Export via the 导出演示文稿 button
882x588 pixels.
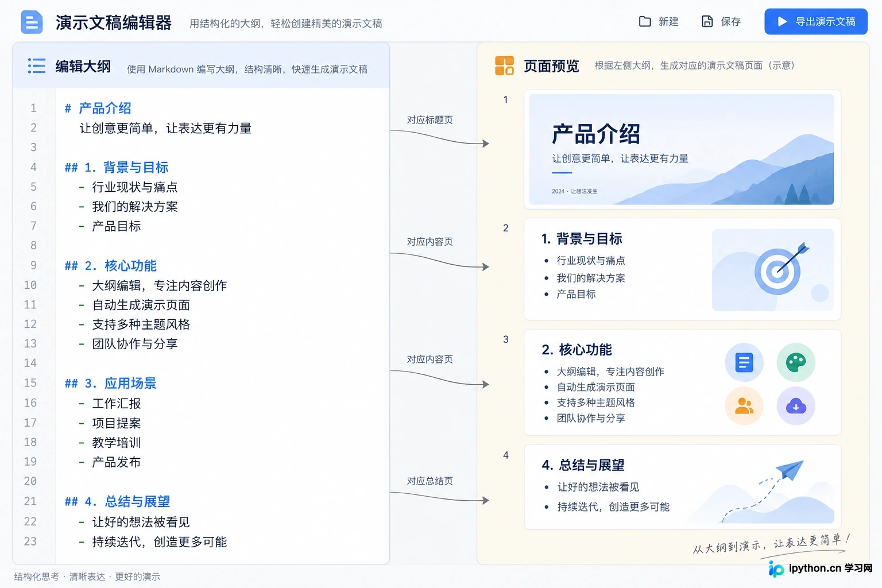pyautogui.click(x=816, y=22)
